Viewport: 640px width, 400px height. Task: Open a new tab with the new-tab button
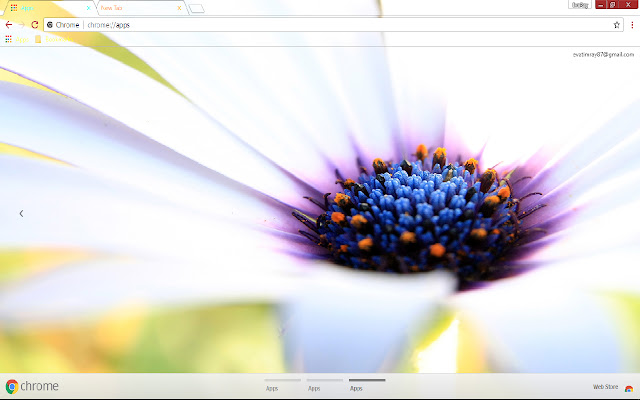[196, 9]
